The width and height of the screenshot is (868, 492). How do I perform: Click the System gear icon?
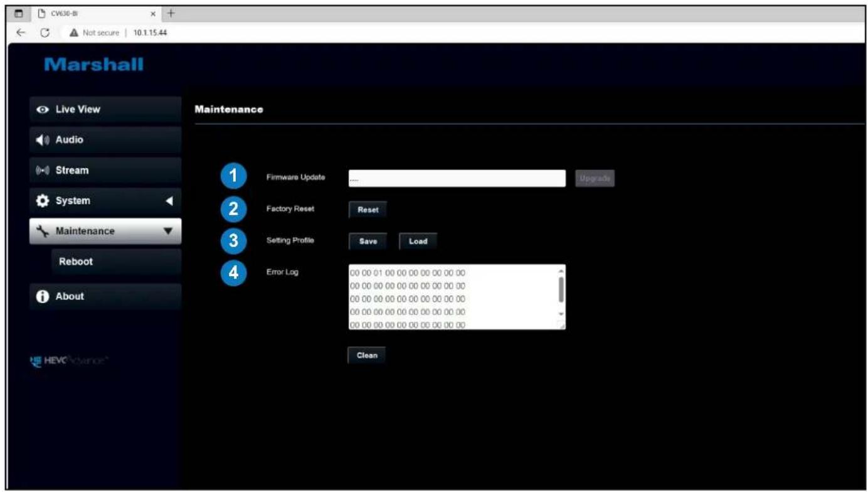[x=43, y=201]
